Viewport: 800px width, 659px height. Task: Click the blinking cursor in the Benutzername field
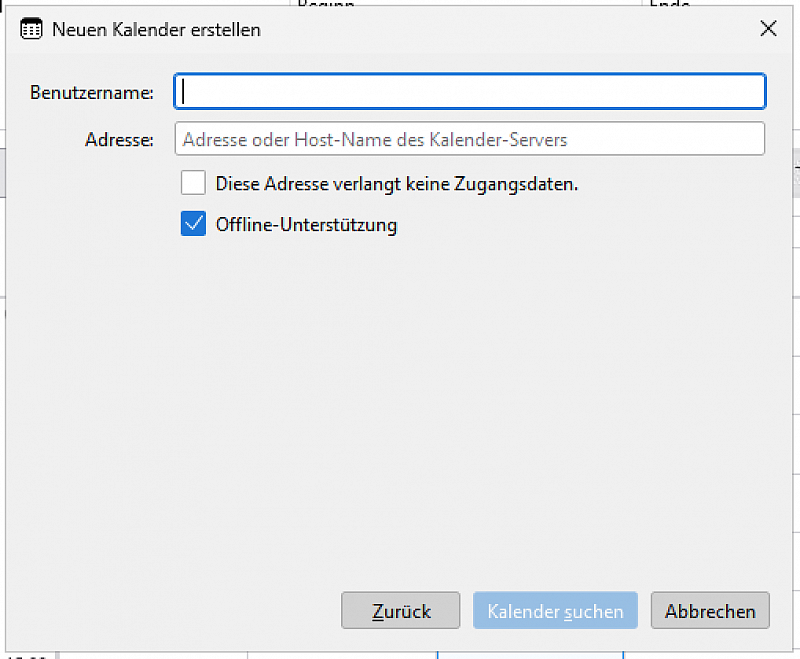coord(183,92)
